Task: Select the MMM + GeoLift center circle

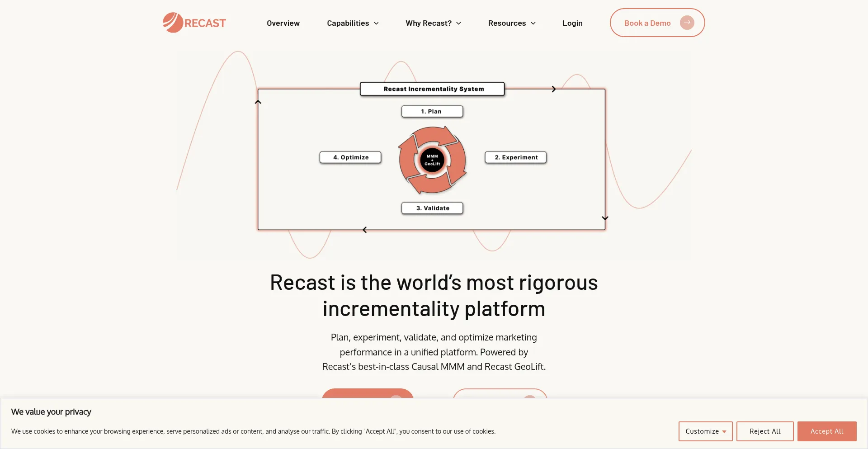Action: click(x=432, y=160)
